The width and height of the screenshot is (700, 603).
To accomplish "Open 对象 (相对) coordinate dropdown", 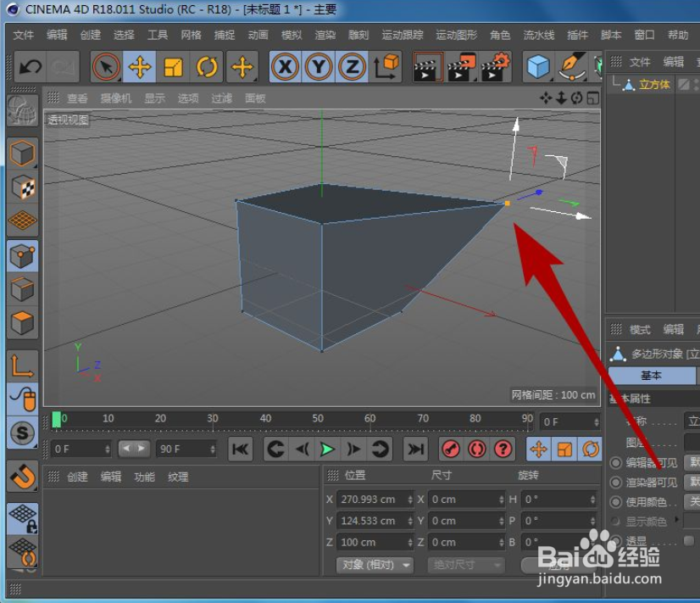I will [x=375, y=565].
